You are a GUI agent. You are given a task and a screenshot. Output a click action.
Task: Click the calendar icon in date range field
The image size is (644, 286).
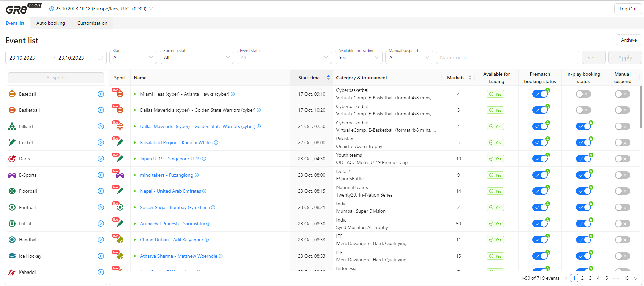point(100,58)
